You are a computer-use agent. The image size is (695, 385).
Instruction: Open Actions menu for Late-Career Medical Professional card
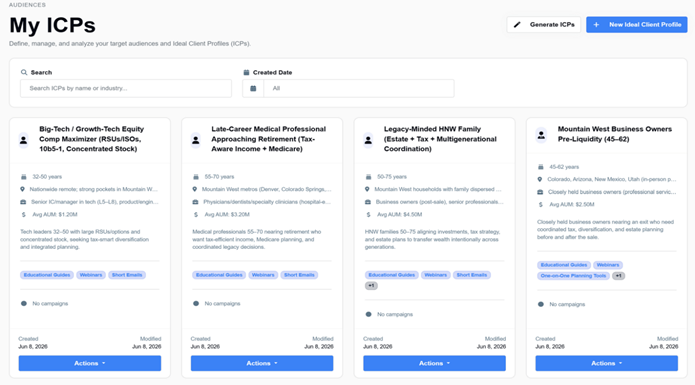pos(262,363)
